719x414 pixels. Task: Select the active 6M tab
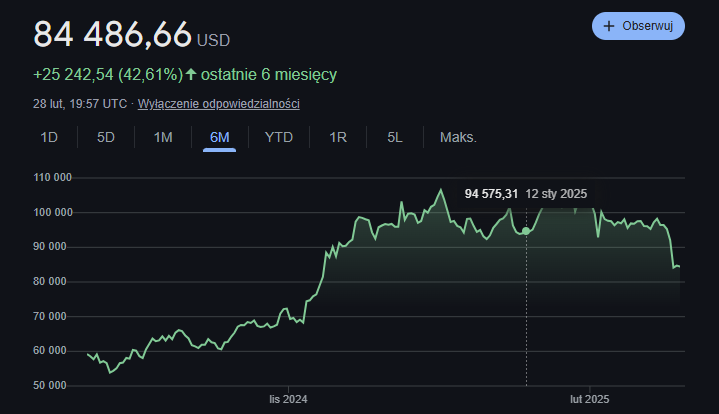(x=220, y=137)
